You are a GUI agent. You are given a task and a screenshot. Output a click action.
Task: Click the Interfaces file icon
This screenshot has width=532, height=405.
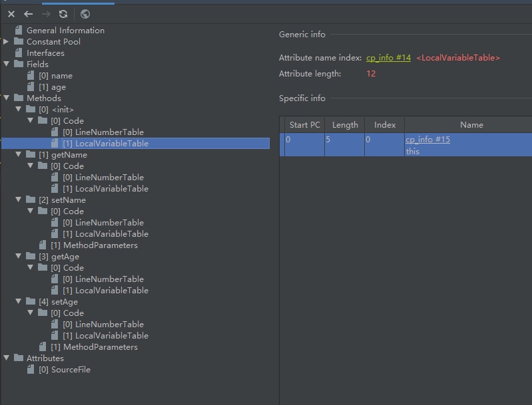[19, 53]
